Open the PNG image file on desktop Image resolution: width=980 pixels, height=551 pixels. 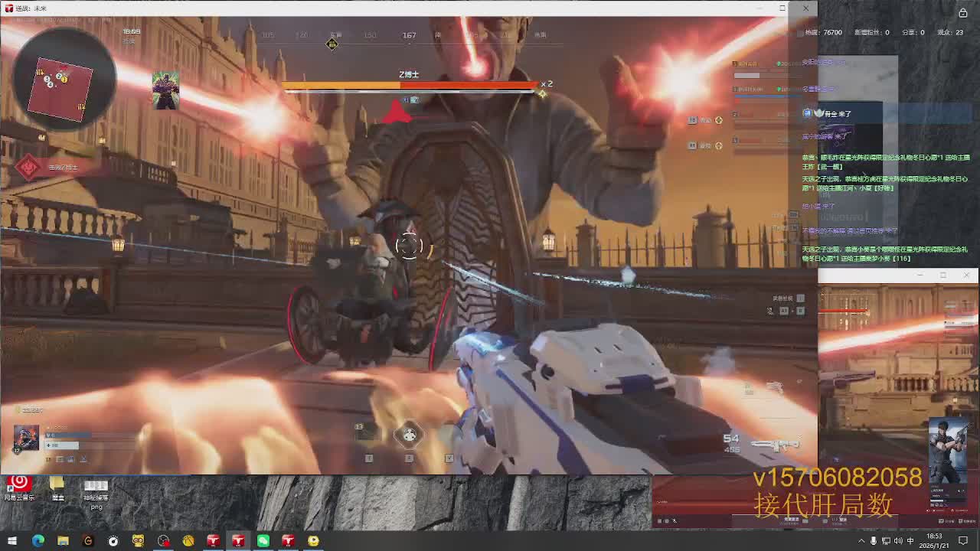coord(96,488)
